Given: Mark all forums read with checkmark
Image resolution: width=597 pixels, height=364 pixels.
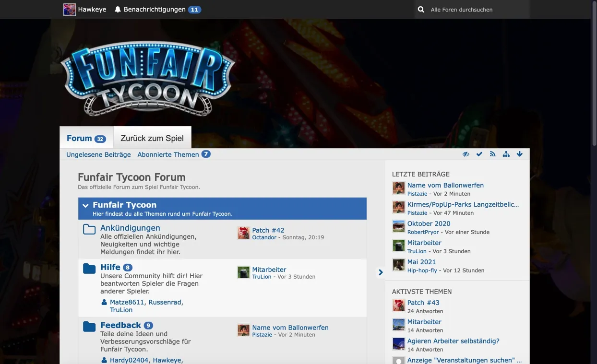Looking at the screenshot, I should [479, 154].
